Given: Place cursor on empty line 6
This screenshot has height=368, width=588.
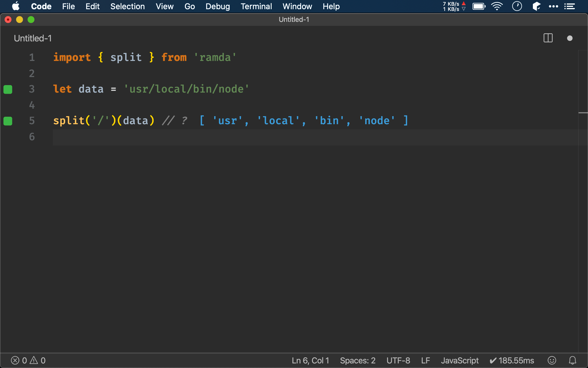Looking at the screenshot, I should 315,137.
